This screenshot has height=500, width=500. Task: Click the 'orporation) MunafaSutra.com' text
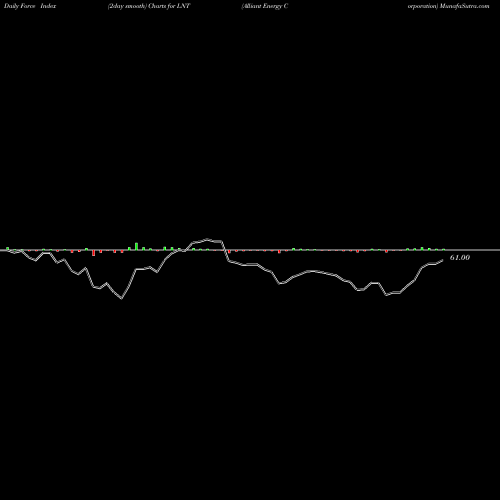(448, 6)
